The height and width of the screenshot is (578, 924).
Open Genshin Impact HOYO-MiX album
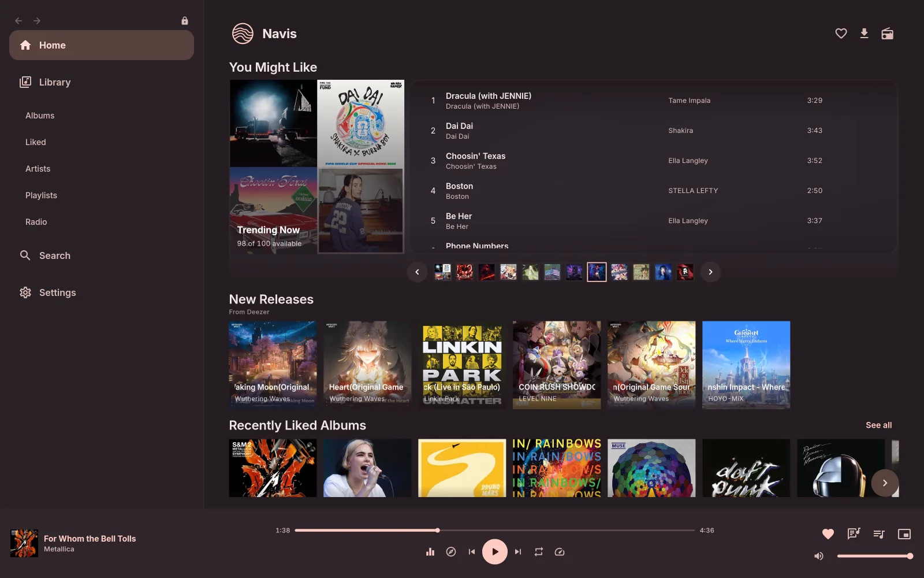pos(746,365)
